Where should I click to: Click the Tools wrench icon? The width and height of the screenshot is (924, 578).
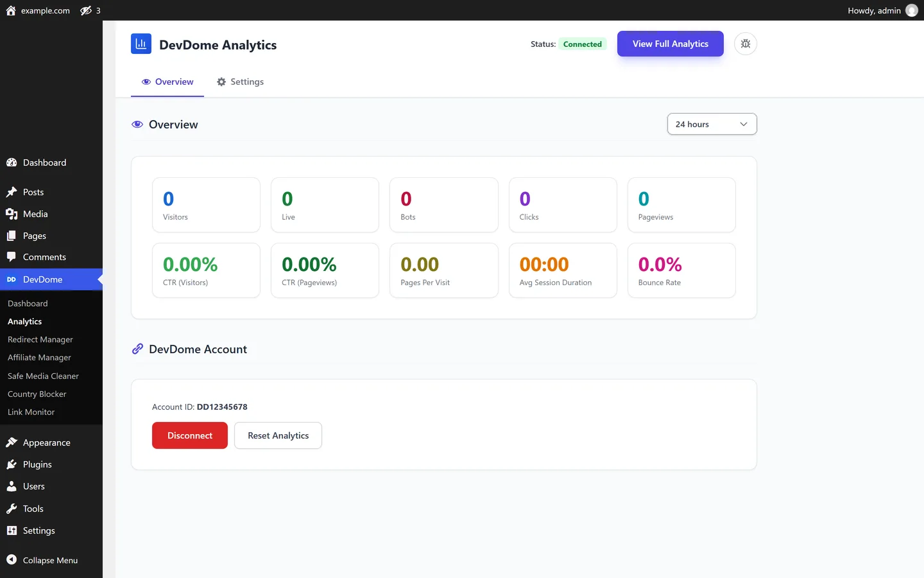tap(12, 509)
